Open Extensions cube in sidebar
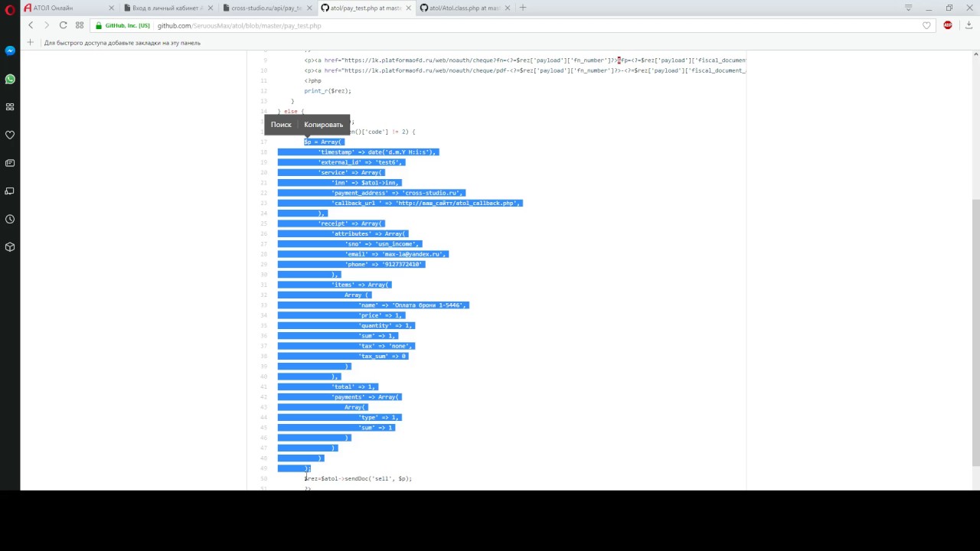Screen dimensions: 980x551 (10, 246)
